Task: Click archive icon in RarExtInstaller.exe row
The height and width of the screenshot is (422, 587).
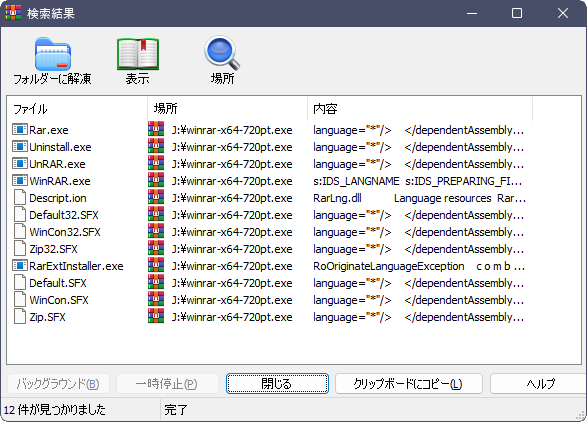Action: (x=156, y=265)
